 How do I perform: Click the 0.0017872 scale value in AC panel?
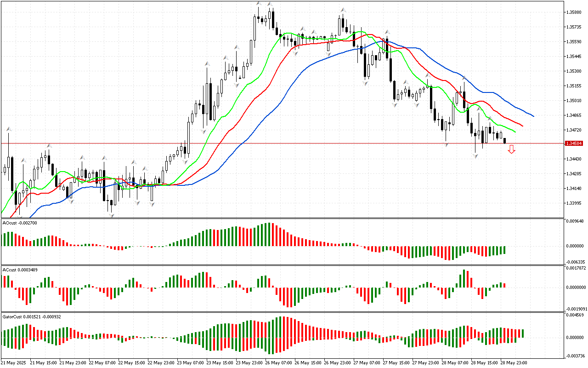[x=576, y=268]
